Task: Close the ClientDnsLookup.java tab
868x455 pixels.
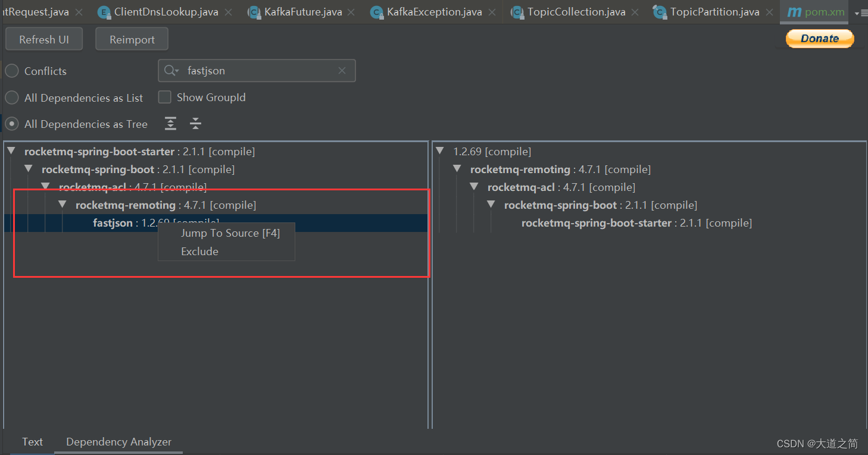Action: pyautogui.click(x=228, y=12)
